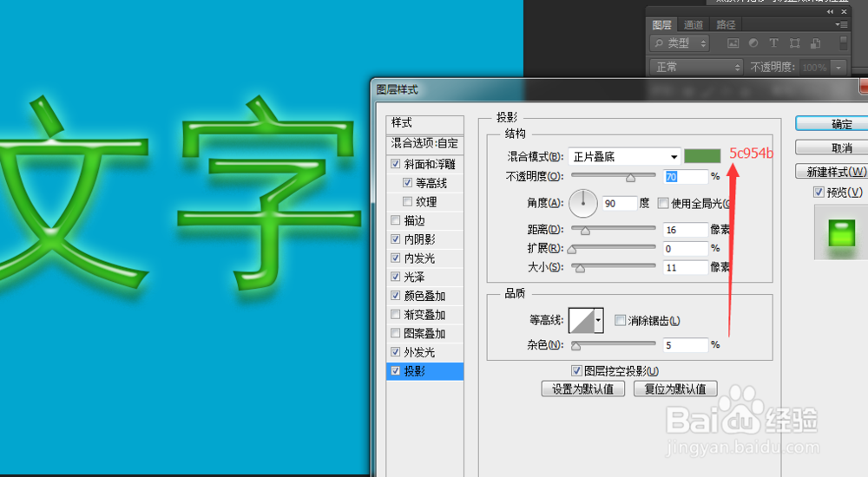Close the Layers panel group
Viewport: 868px width, 477px height.
(845, 11)
